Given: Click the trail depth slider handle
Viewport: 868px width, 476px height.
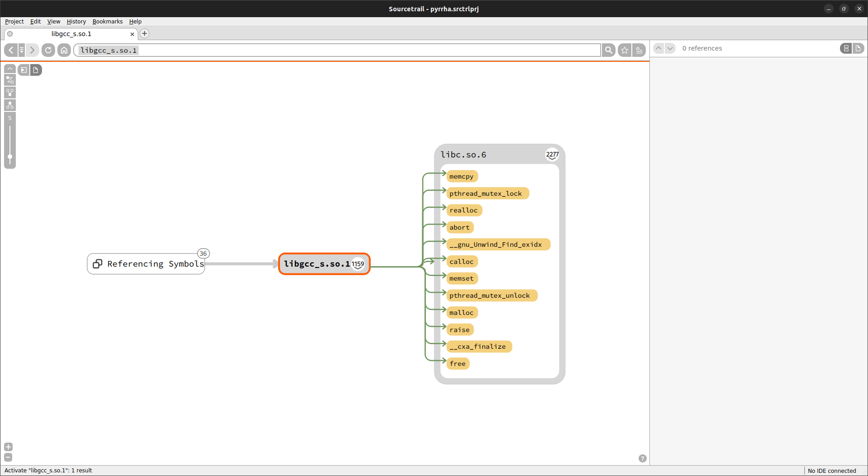Looking at the screenshot, I should pos(10,157).
